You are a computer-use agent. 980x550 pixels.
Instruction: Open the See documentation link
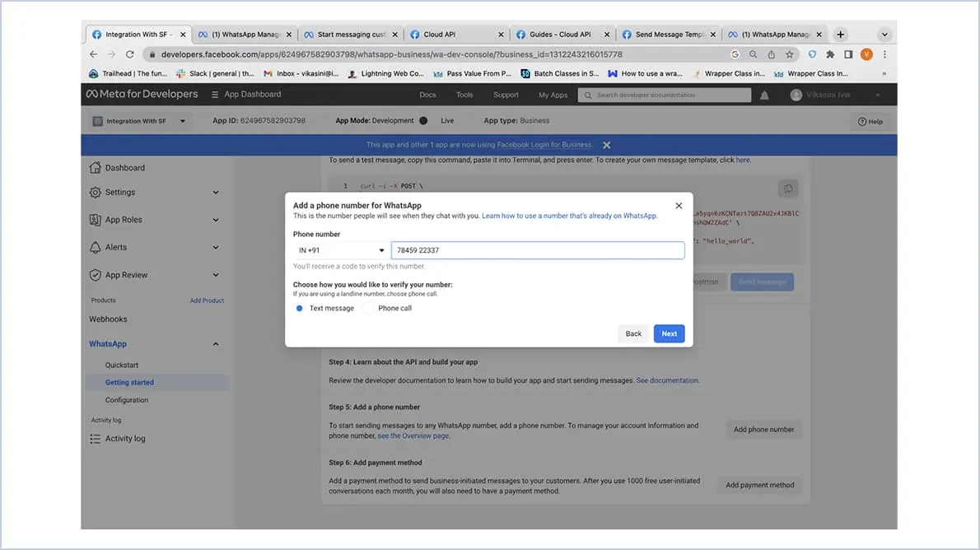pos(667,380)
